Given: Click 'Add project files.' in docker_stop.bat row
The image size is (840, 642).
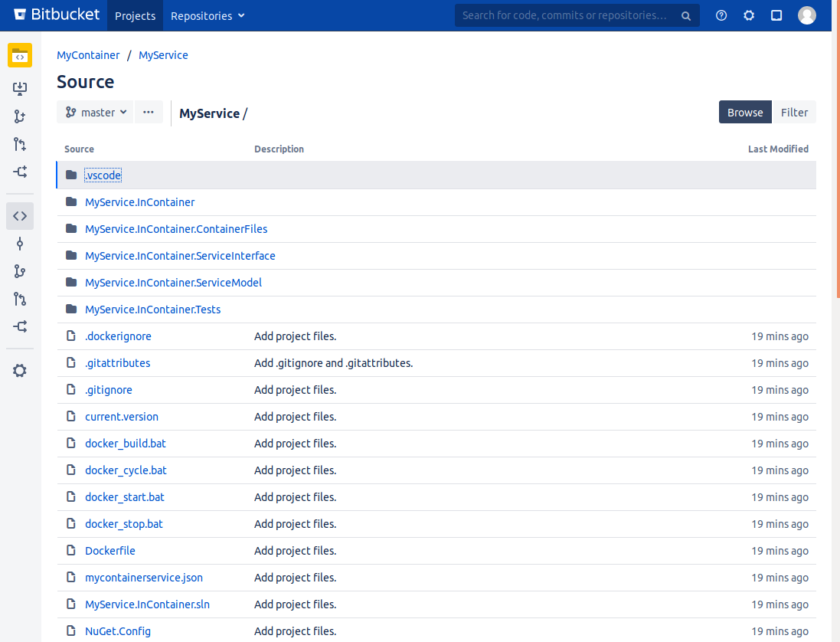Looking at the screenshot, I should click(x=295, y=523).
